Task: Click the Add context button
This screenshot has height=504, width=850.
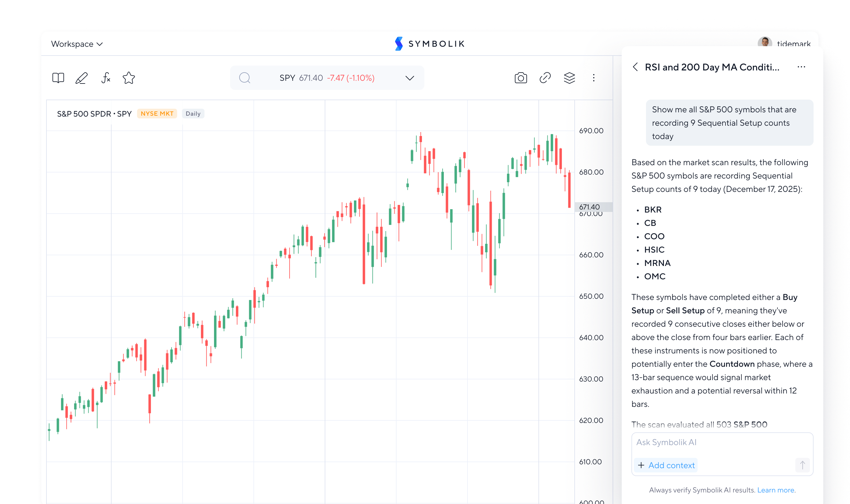Action: click(666, 465)
